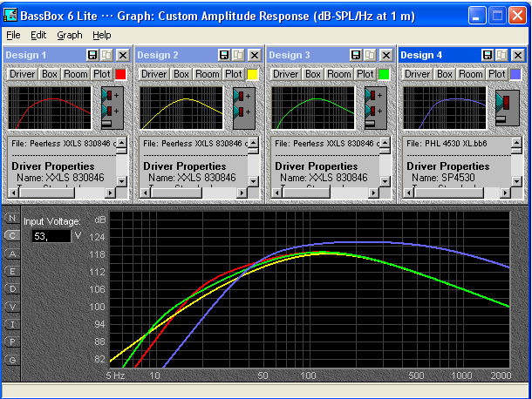Screen dimensions: 532x399
Task: Close the Design 1 panel
Action: tap(123, 55)
